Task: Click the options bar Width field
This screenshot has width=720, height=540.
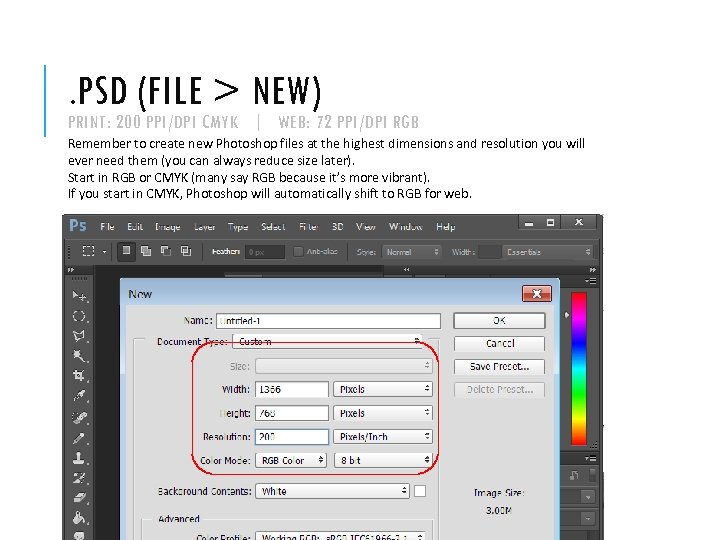Action: [489, 252]
